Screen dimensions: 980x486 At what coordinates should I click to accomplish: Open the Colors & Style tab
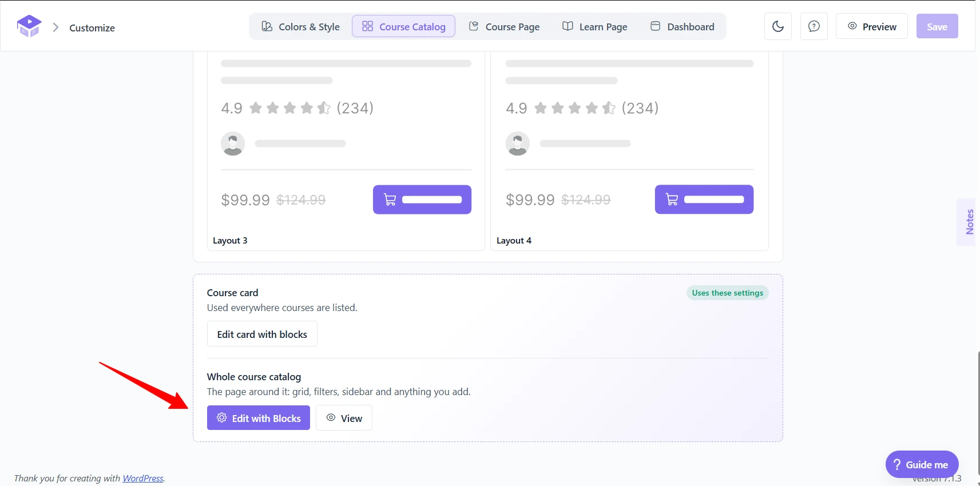click(301, 26)
